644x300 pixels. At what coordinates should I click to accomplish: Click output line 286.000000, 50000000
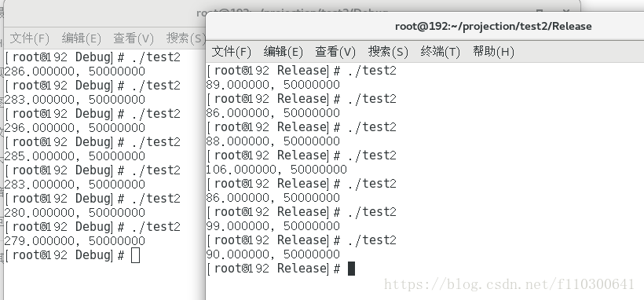[x=75, y=71]
